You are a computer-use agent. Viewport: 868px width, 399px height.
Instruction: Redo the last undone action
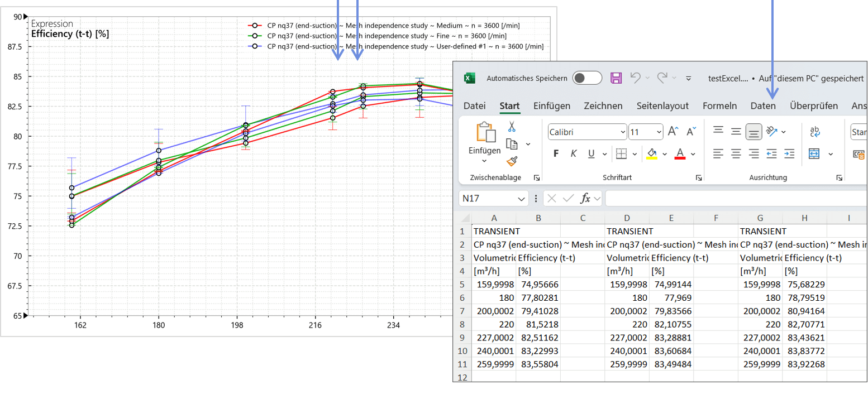pos(662,78)
